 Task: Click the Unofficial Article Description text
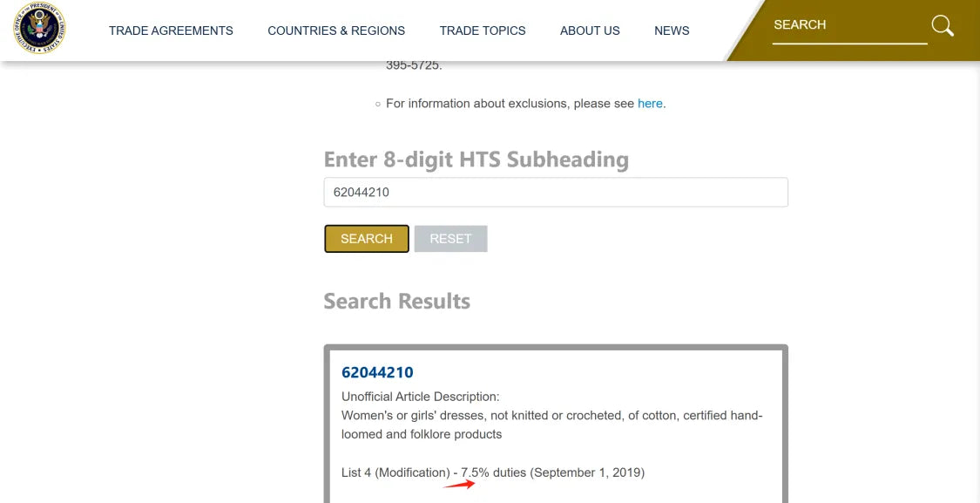(421, 397)
